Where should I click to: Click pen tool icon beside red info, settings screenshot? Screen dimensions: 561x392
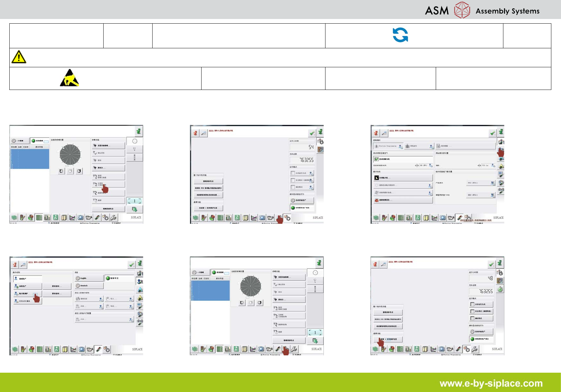tap(384, 133)
